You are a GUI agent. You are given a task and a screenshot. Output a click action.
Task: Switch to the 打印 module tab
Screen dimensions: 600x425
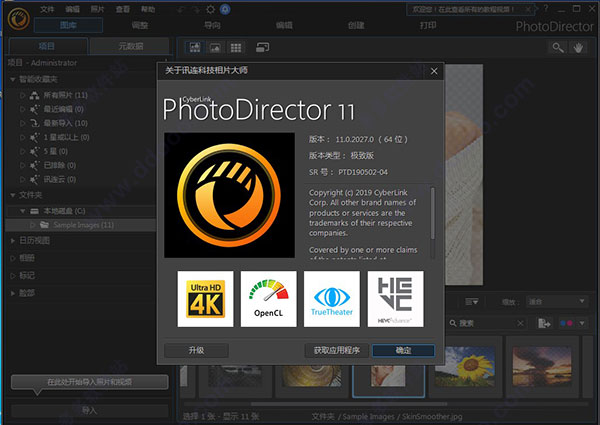[x=428, y=25]
